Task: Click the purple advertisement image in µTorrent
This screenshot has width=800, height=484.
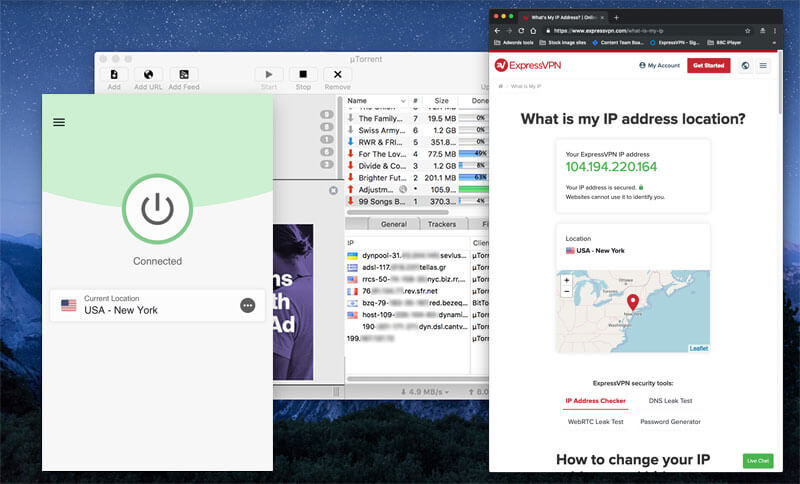Action: click(x=293, y=302)
